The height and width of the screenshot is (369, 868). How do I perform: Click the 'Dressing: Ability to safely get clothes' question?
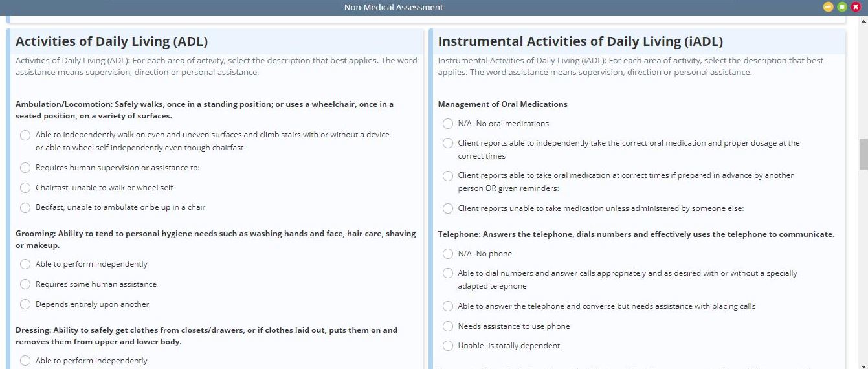point(206,336)
